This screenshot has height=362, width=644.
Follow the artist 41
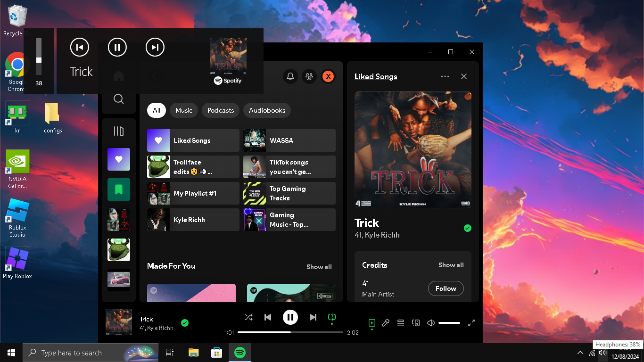pos(446,288)
